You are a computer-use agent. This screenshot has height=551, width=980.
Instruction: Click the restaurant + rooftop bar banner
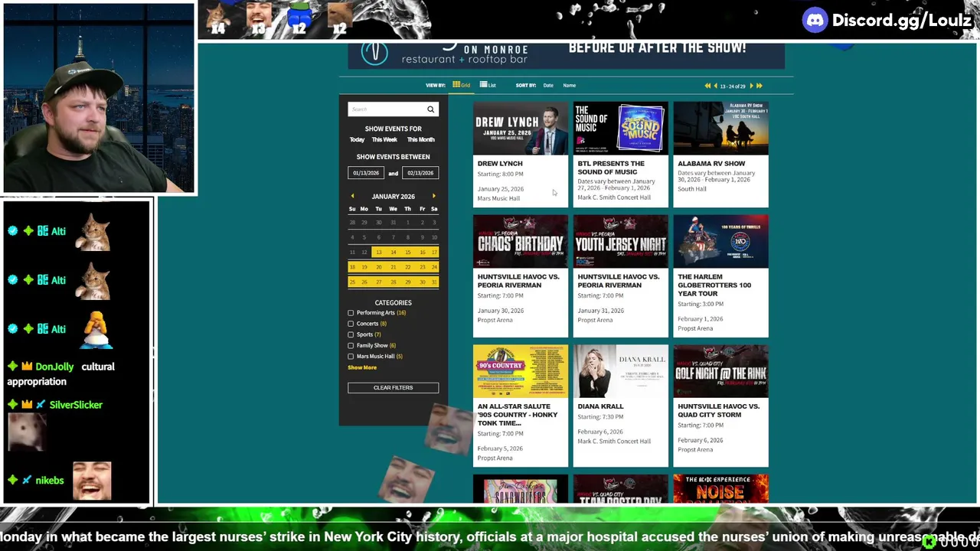click(x=567, y=56)
